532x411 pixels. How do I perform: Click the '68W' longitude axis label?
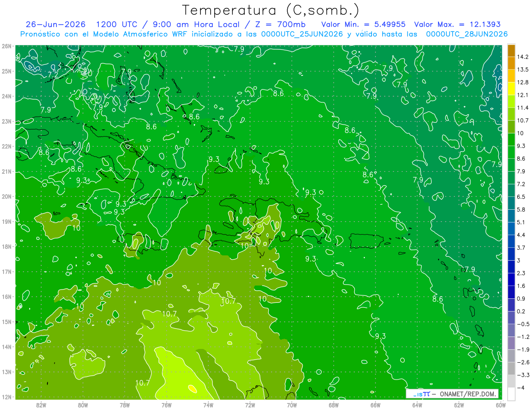(x=333, y=405)
